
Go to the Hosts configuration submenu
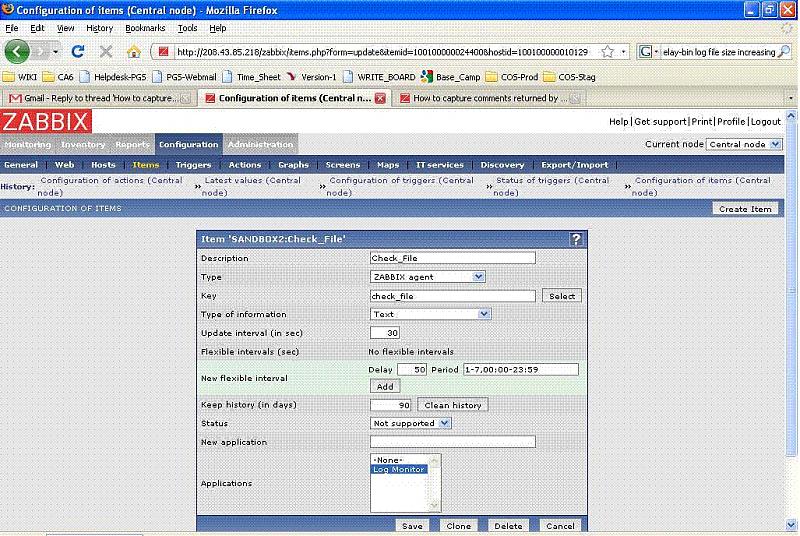(x=103, y=165)
